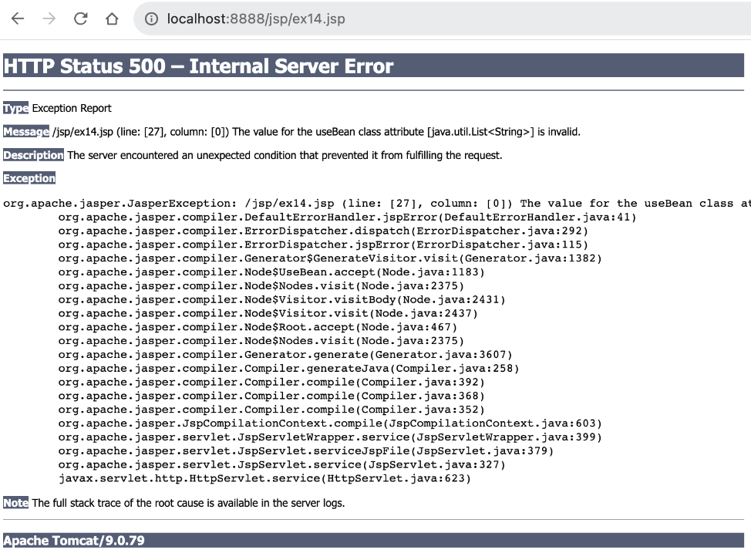Select ErrorDispatcher.jspError stack trace line
This screenshot has width=751, height=560.
(x=323, y=245)
